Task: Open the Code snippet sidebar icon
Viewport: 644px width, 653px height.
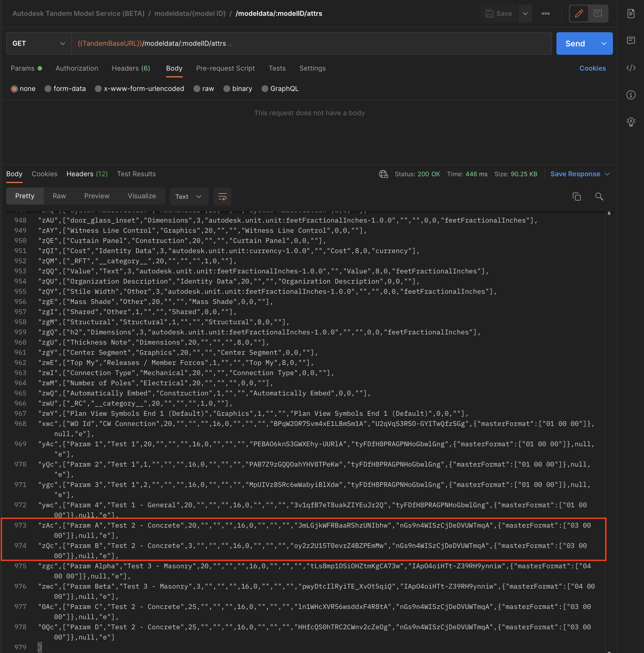Action: pos(631,68)
